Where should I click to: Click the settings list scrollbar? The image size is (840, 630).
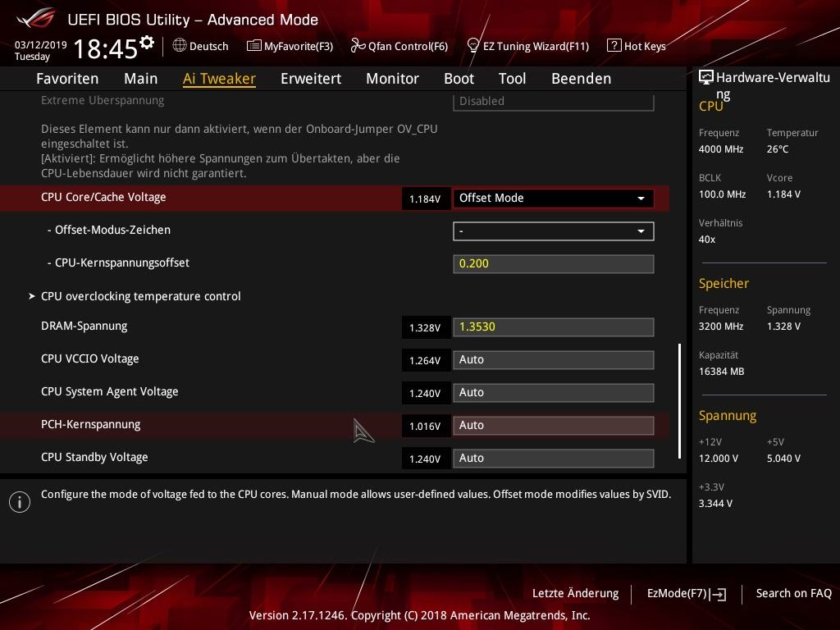(679, 400)
